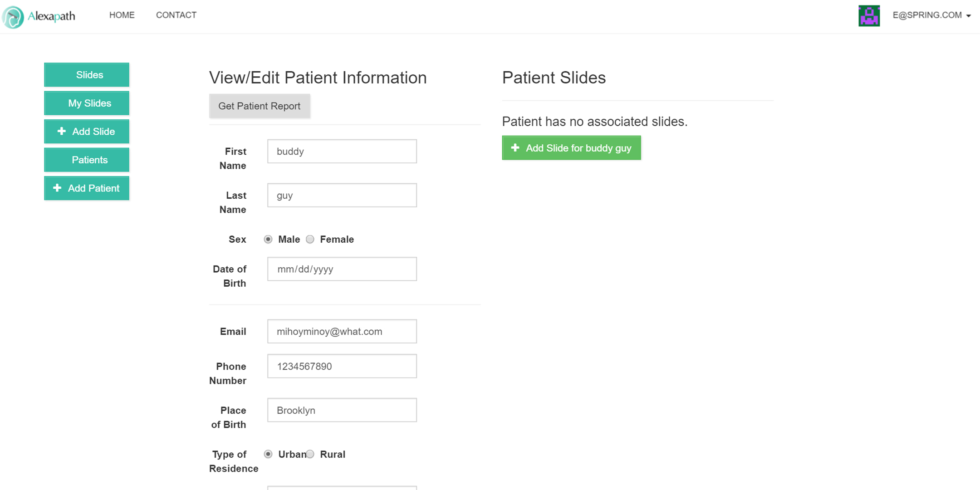
Task: Click the purple user avatar icon
Action: pos(869,16)
